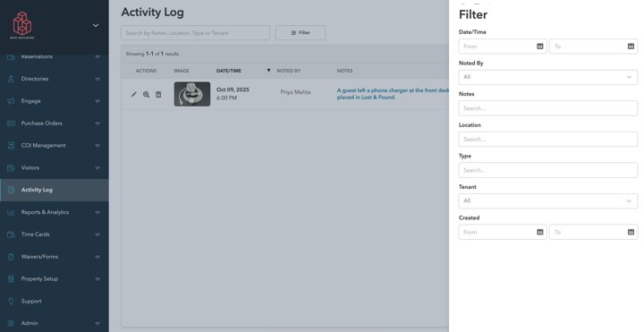The image size is (644, 332).
Task: Open the phone charger image thumbnail
Action: [191, 94]
